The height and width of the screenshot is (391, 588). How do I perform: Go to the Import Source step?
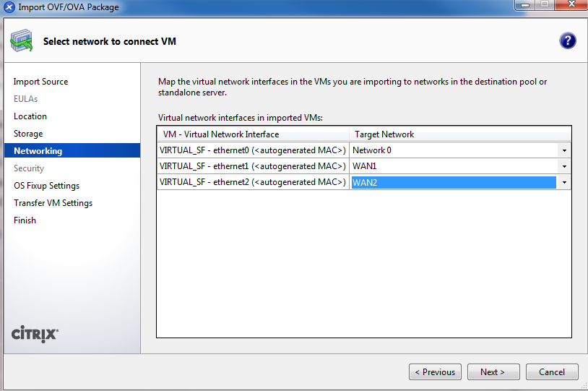point(40,82)
